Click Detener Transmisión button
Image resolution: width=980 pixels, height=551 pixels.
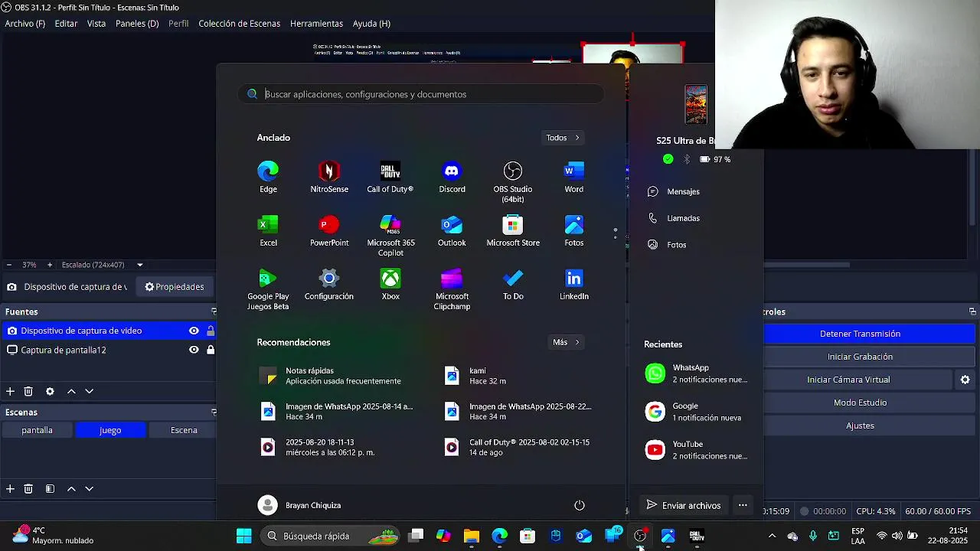(x=860, y=334)
